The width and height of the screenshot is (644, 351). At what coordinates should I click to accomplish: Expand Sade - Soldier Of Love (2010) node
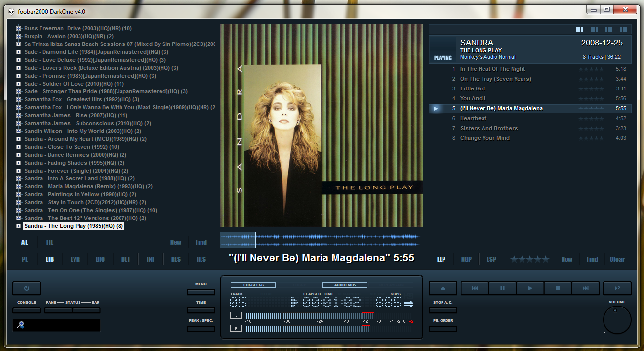pos(18,84)
